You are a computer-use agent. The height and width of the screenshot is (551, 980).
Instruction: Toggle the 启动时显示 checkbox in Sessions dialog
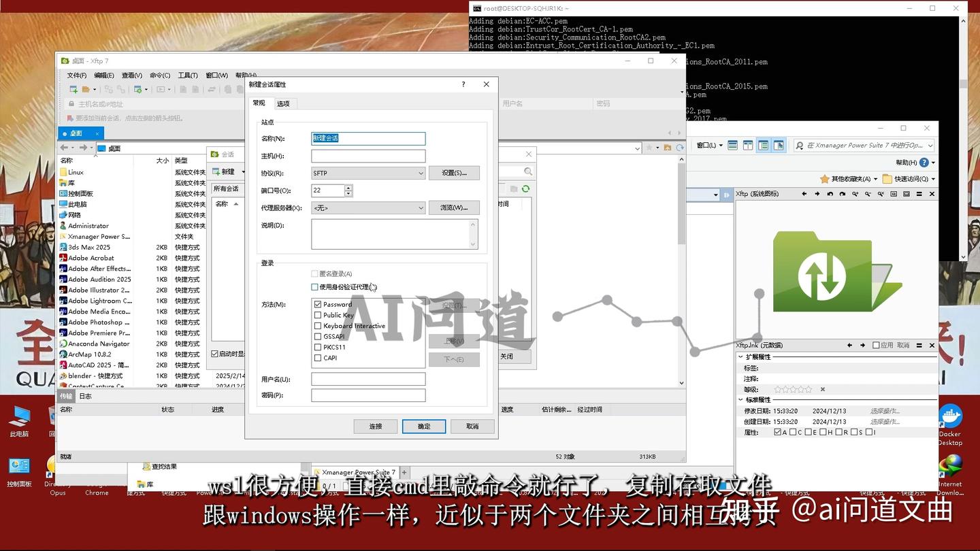tap(214, 354)
